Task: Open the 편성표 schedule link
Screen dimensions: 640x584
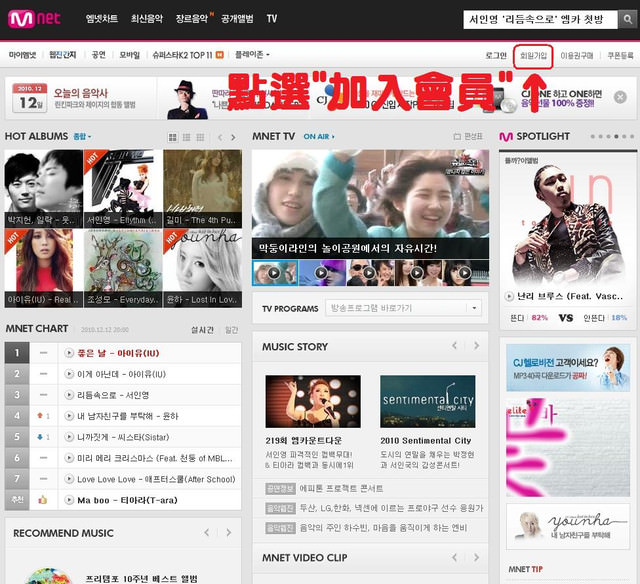Action: (x=468, y=137)
